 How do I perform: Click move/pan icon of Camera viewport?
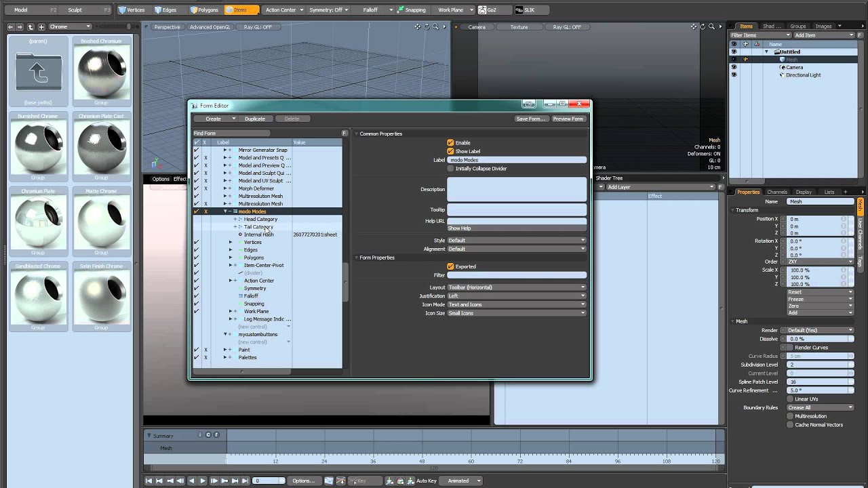pos(694,26)
